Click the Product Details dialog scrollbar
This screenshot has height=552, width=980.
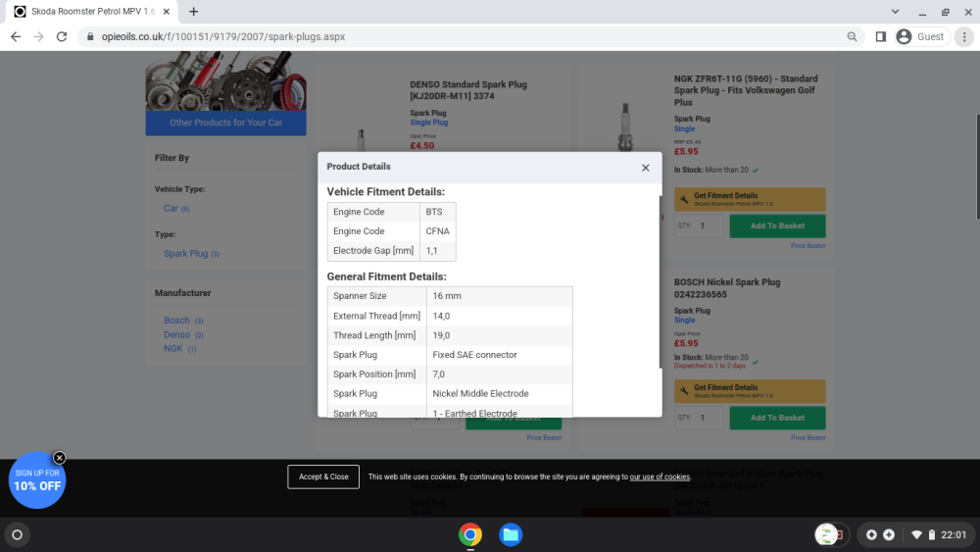click(660, 281)
